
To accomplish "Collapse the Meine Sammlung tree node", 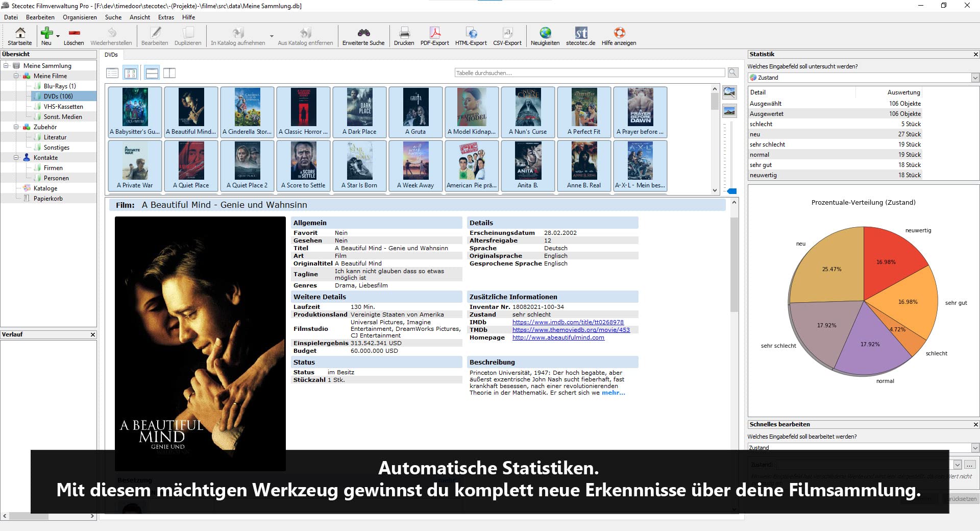I will [x=6, y=65].
